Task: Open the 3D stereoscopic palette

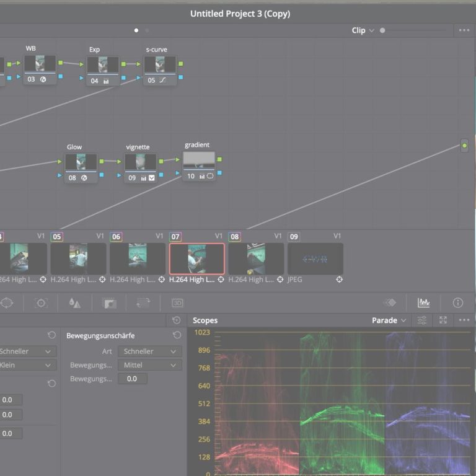Action: [177, 303]
